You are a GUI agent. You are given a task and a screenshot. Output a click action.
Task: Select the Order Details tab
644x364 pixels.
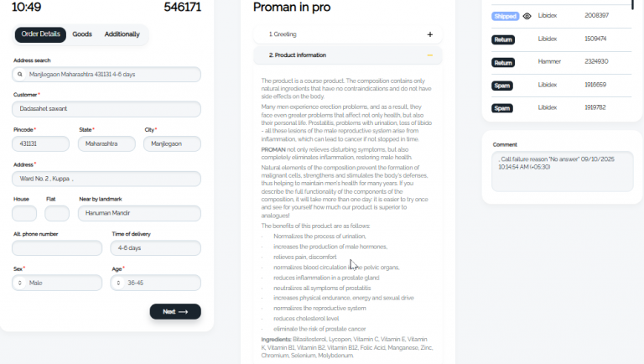pos(40,34)
